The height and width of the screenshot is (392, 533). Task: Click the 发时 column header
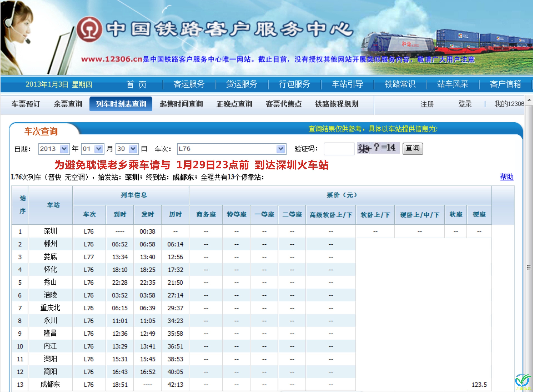[x=148, y=215]
